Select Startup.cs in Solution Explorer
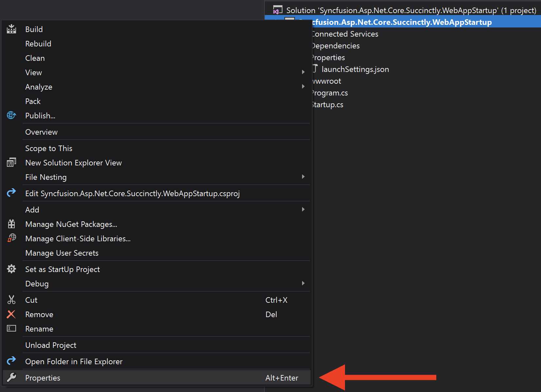This screenshot has height=392, width=541. (x=327, y=104)
